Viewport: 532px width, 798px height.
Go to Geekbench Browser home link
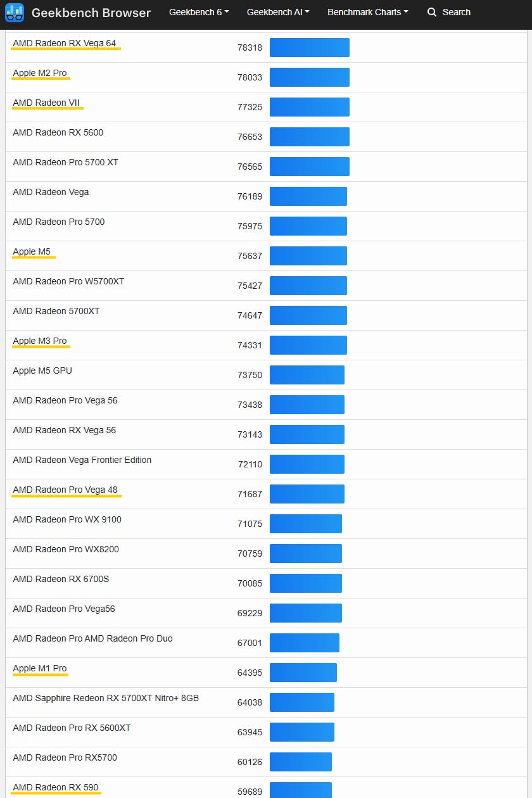click(x=91, y=13)
